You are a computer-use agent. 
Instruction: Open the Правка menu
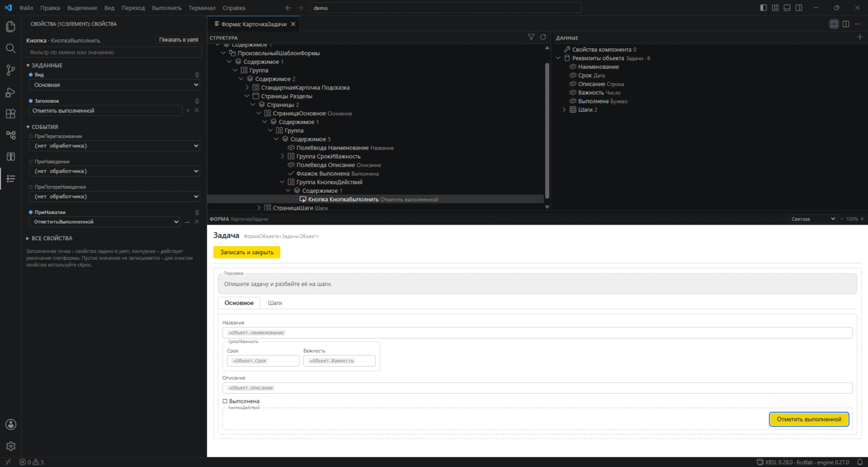(50, 8)
